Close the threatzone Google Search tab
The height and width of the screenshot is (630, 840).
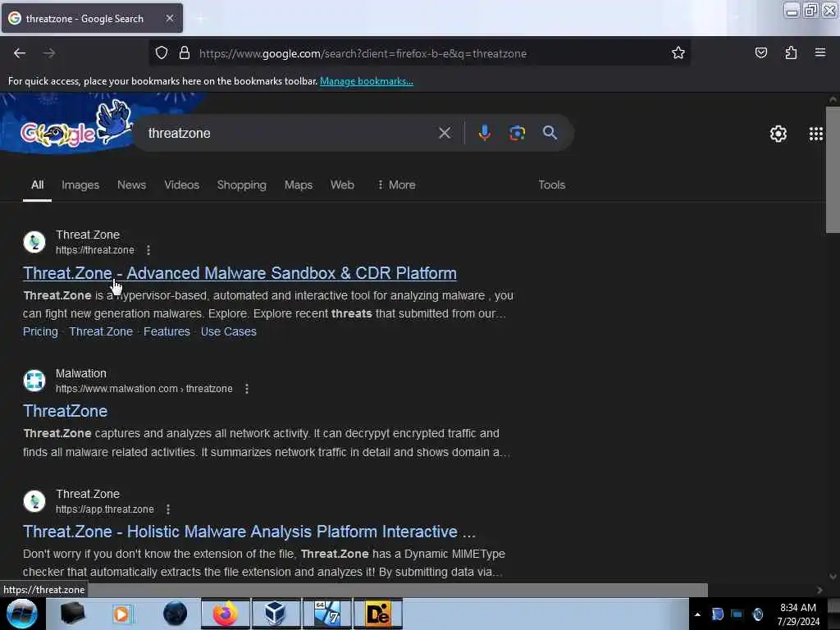point(169,18)
